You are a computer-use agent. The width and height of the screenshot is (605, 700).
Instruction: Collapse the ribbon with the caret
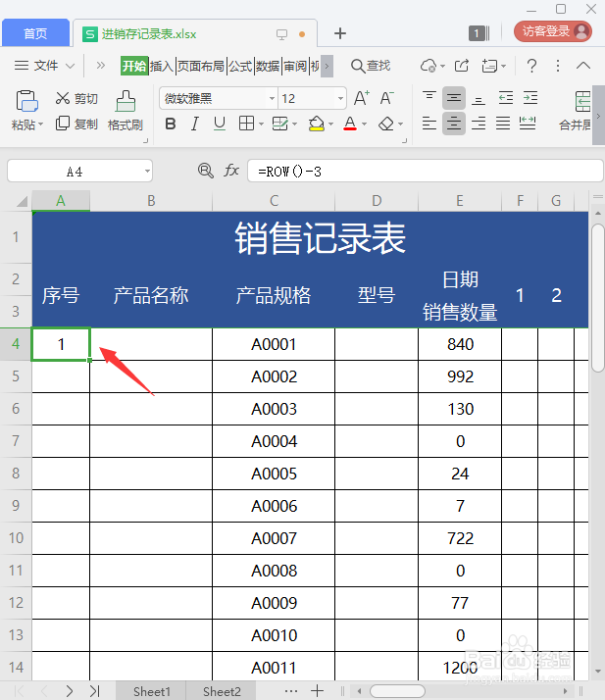coord(583,66)
